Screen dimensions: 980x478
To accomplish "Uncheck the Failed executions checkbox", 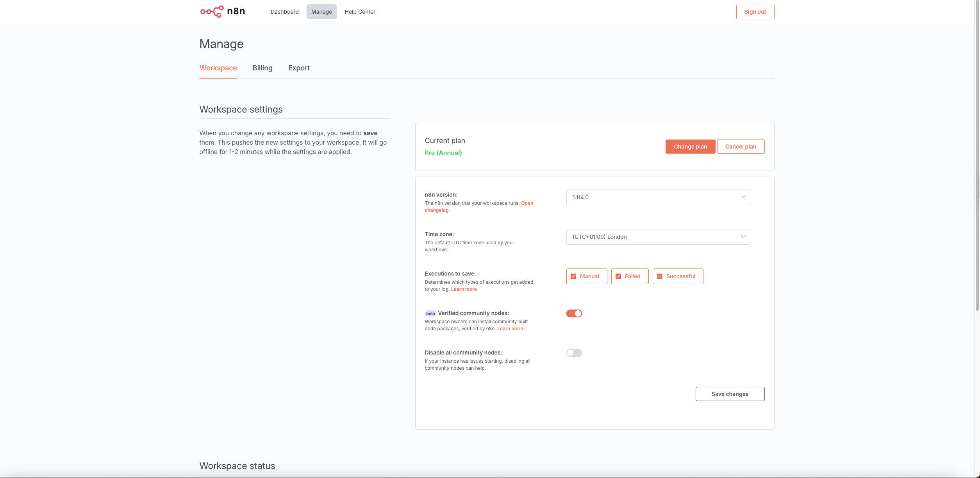I will tap(618, 276).
